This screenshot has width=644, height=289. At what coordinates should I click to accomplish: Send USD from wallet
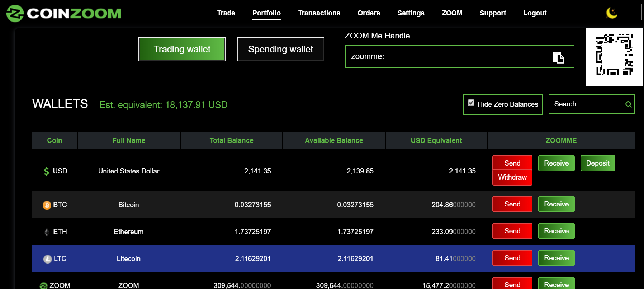pyautogui.click(x=512, y=163)
